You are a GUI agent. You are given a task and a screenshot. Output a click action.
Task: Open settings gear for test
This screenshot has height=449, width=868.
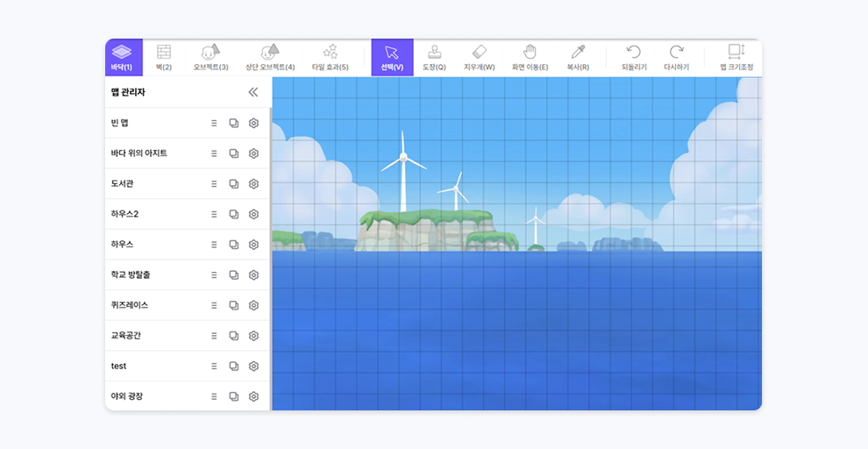[x=253, y=367]
